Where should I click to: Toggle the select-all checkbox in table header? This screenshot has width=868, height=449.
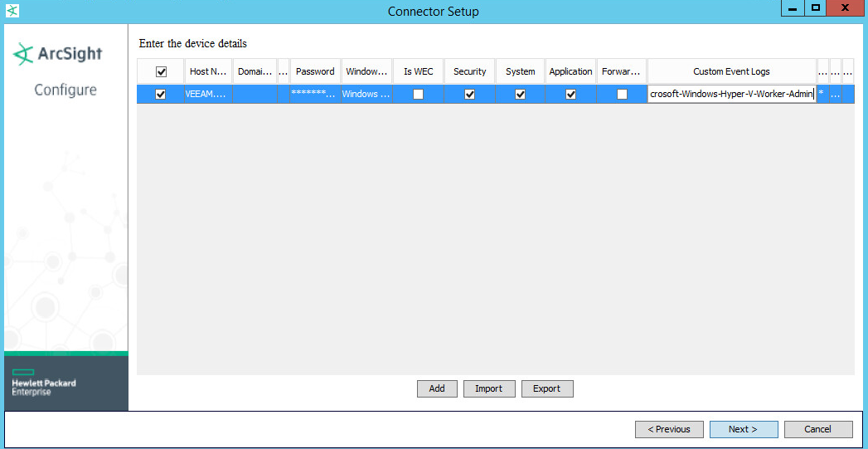(x=161, y=71)
